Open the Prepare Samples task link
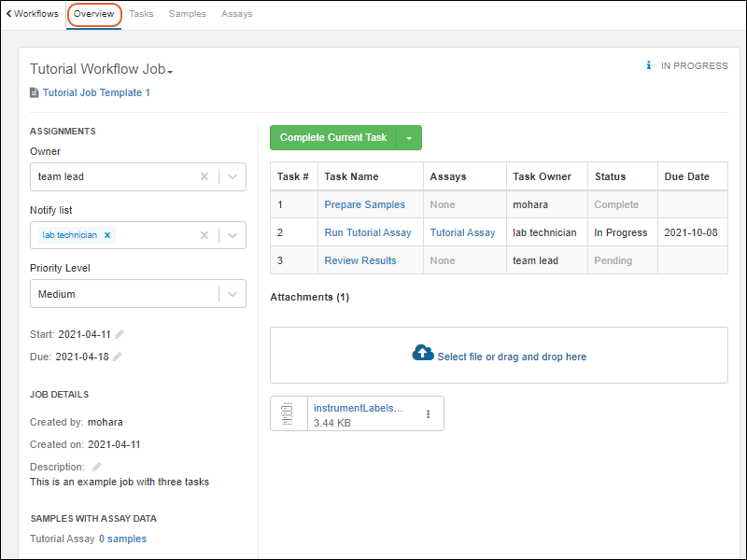This screenshot has height=560, width=747. pos(364,204)
